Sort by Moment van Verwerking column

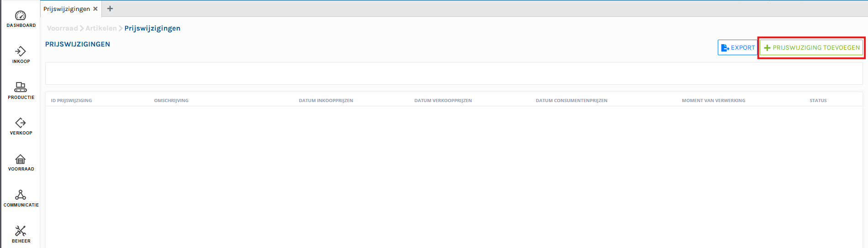point(713,100)
